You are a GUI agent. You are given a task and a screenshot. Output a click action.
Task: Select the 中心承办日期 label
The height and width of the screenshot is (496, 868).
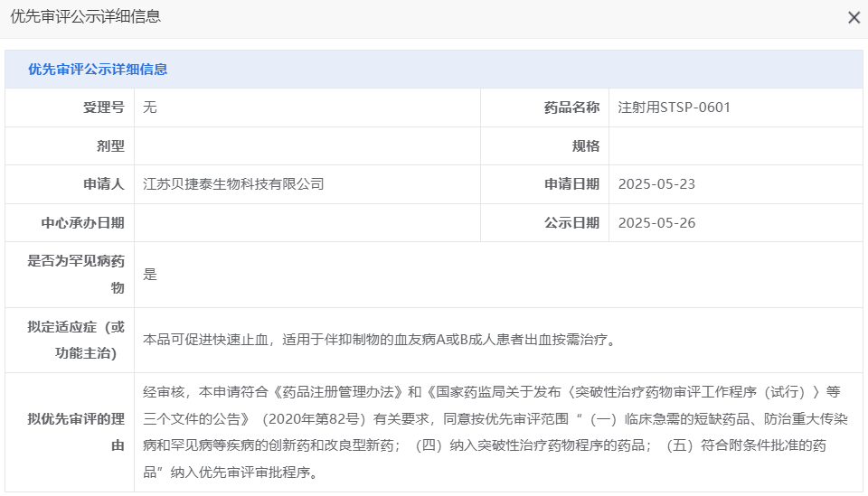pyautogui.click(x=83, y=222)
